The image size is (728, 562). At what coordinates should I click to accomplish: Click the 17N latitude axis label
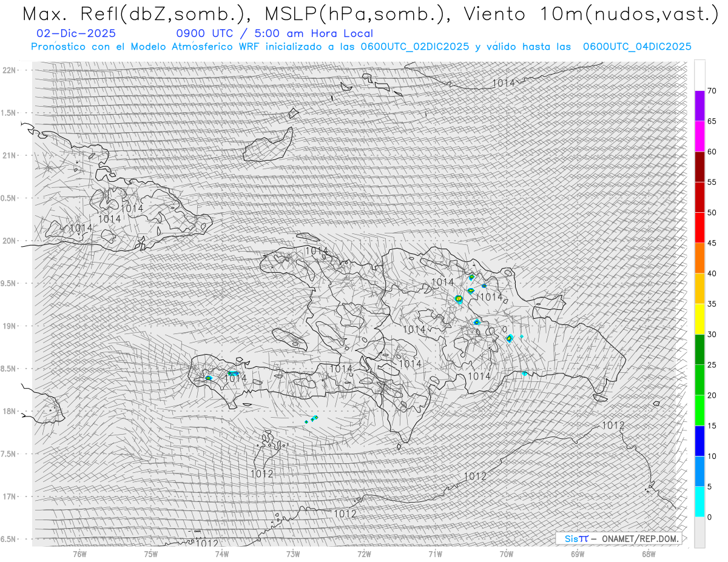[10, 497]
